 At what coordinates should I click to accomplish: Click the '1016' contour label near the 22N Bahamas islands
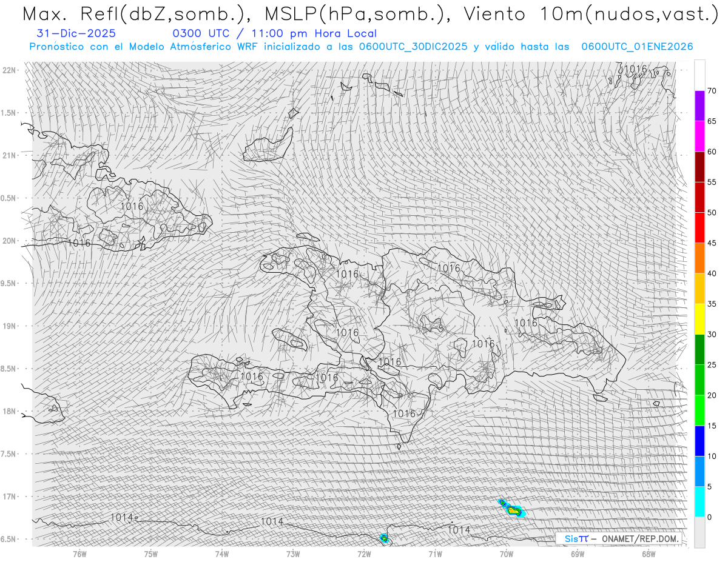pos(636,69)
